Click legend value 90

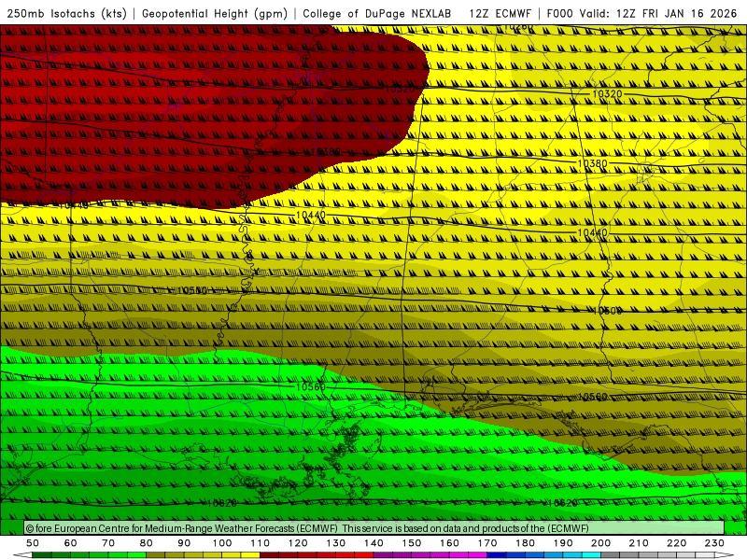[x=184, y=543]
